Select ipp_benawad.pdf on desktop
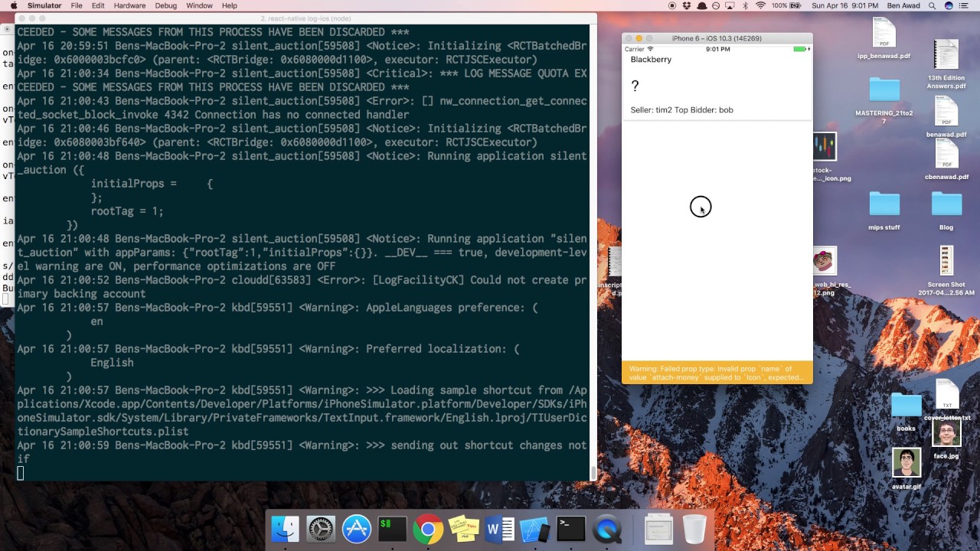Viewport: 980px width, 551px height. pos(884,39)
